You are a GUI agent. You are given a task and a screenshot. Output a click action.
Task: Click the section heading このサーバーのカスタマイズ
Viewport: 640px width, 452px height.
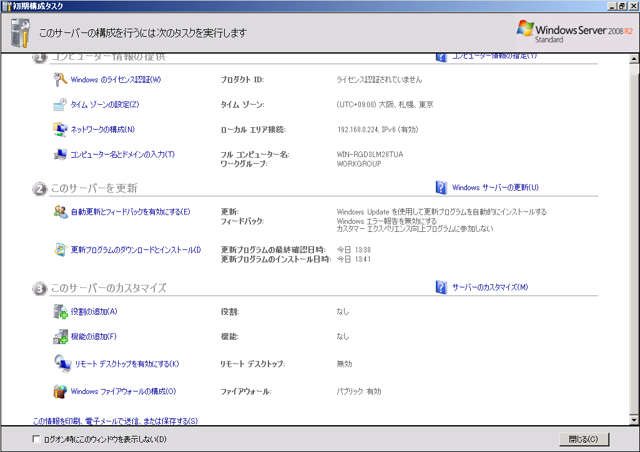(x=109, y=288)
